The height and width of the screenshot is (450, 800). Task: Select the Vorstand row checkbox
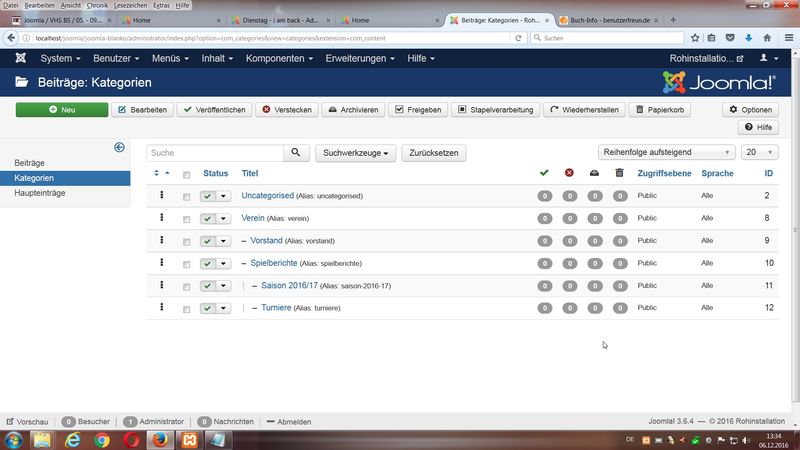(187, 242)
